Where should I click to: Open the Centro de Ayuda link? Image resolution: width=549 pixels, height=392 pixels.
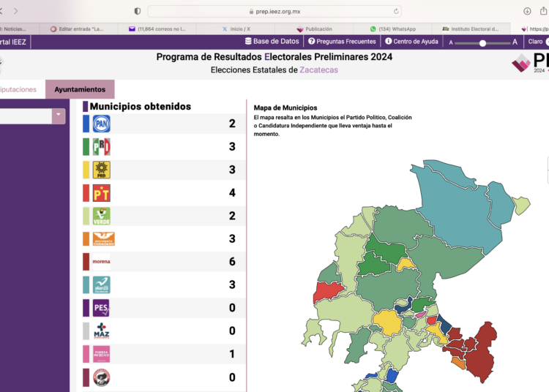(411, 42)
